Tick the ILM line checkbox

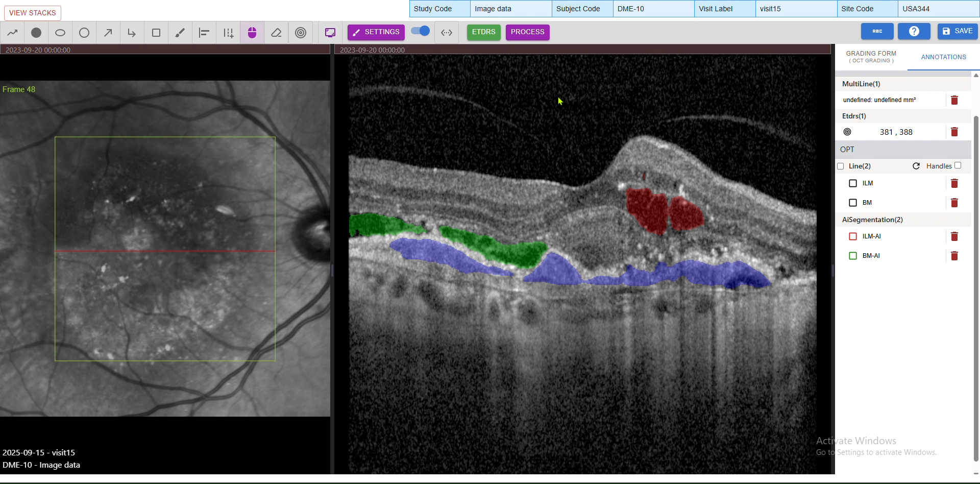click(x=852, y=183)
